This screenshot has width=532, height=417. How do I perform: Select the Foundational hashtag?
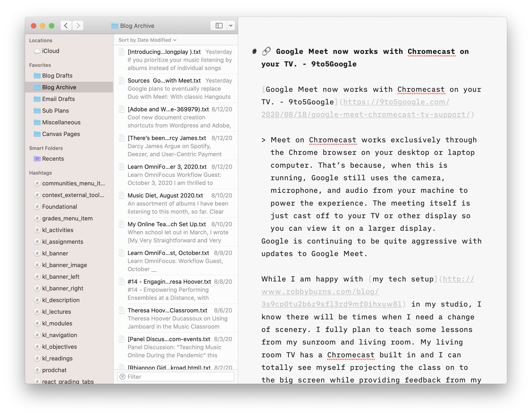pyautogui.click(x=69, y=206)
